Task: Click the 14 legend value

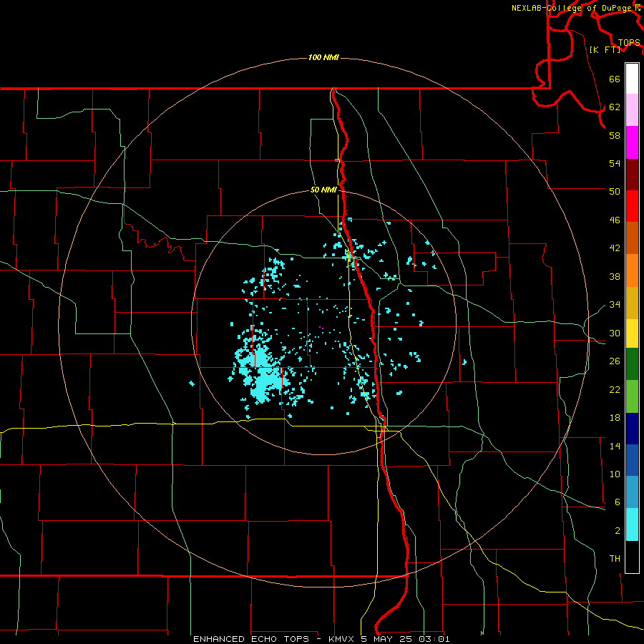Action: [615, 446]
